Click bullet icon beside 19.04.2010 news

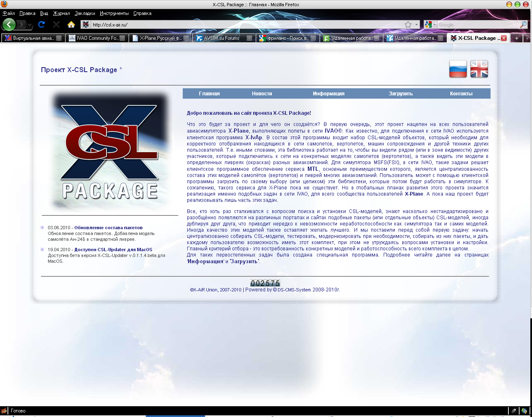tap(42, 250)
